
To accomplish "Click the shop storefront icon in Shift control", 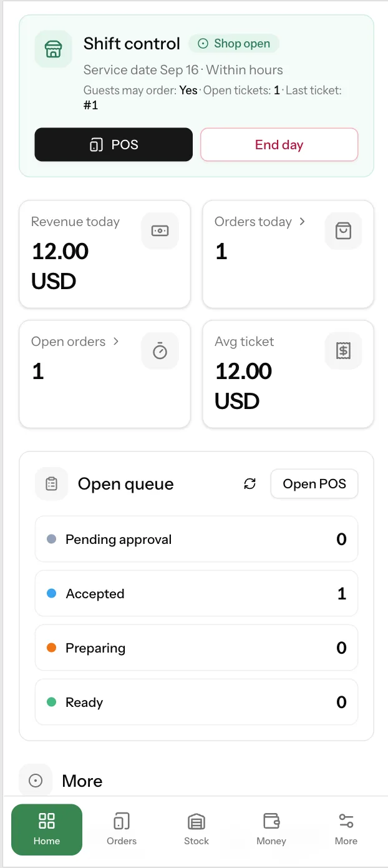I will pyautogui.click(x=53, y=49).
